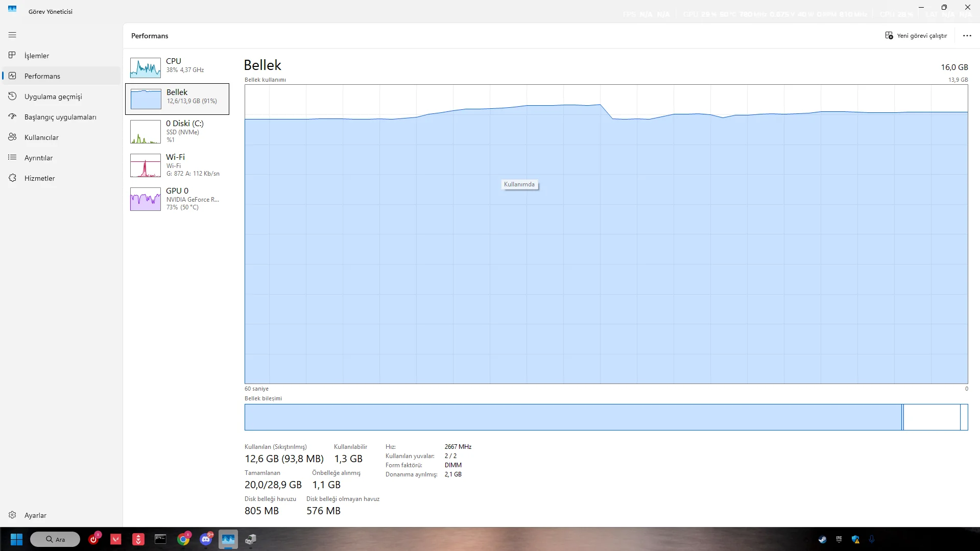
Task: Click the 2667 MHz speed value
Action: 458,447
